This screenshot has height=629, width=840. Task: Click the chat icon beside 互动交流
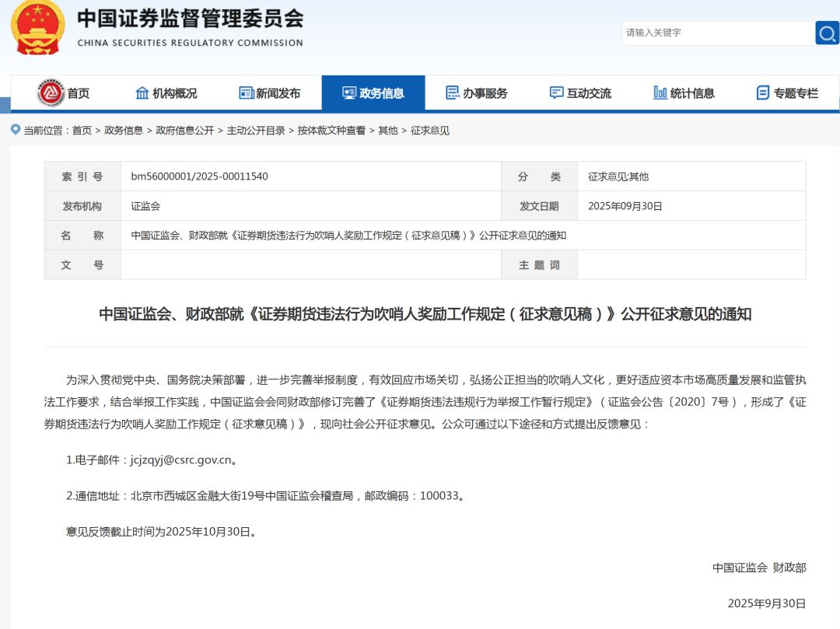tap(556, 93)
